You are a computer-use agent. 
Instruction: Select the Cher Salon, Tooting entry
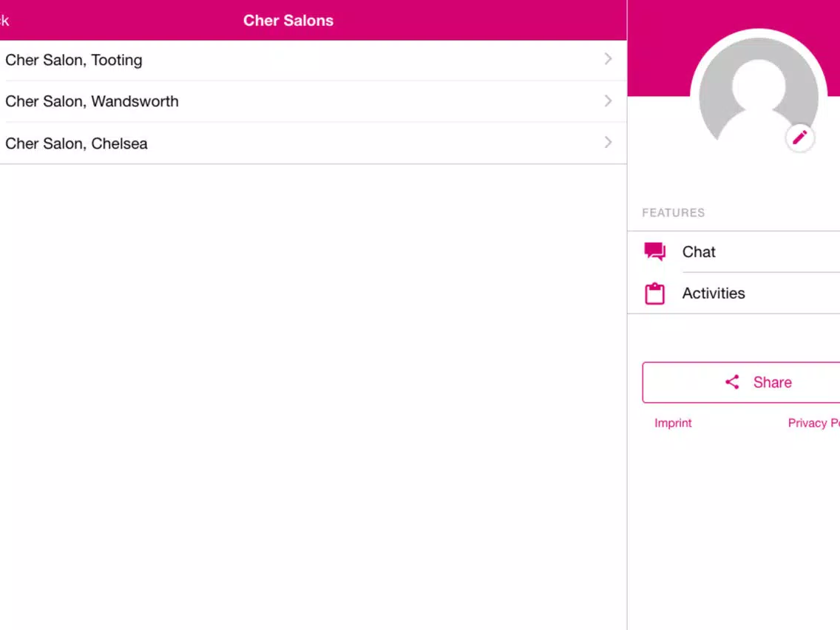click(74, 60)
